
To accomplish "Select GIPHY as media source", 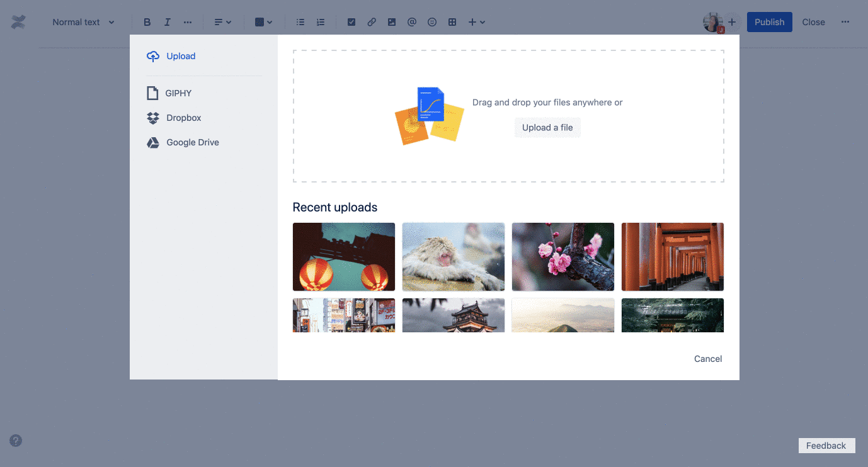I will click(169, 93).
